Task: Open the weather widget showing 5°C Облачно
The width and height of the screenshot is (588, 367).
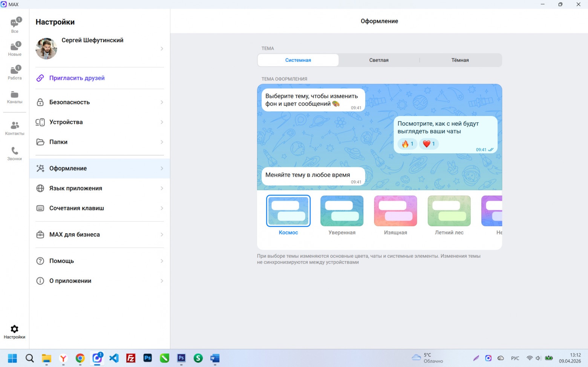Action: click(427, 358)
